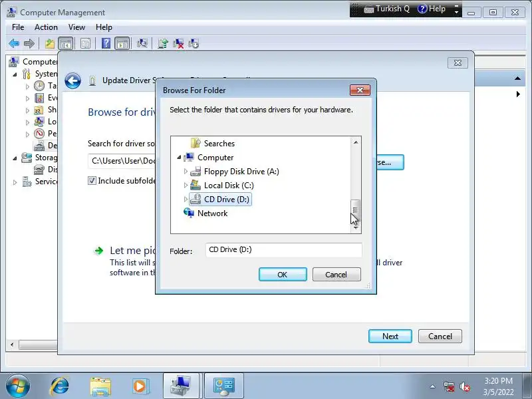Click Scan for hardware changes toolbar icon

point(142,43)
